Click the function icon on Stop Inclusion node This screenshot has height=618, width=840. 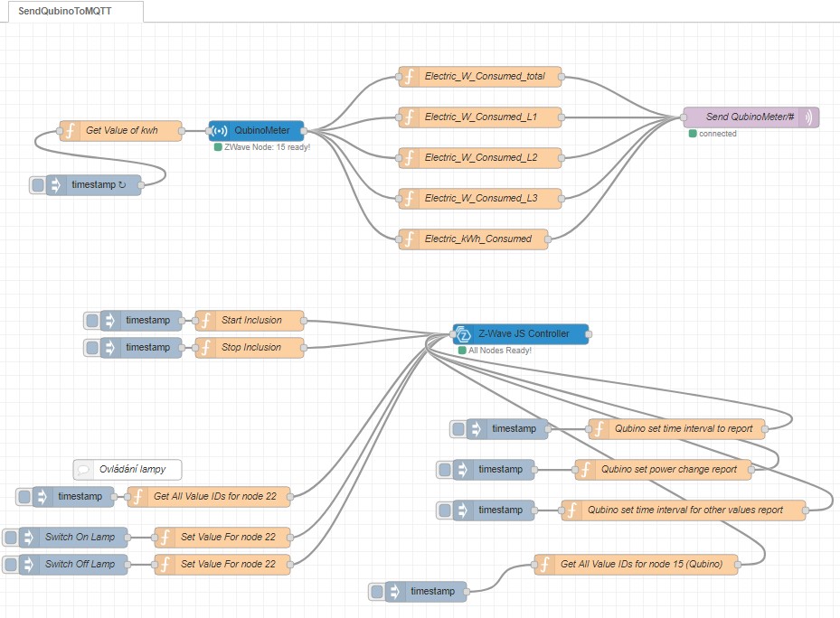(x=205, y=348)
